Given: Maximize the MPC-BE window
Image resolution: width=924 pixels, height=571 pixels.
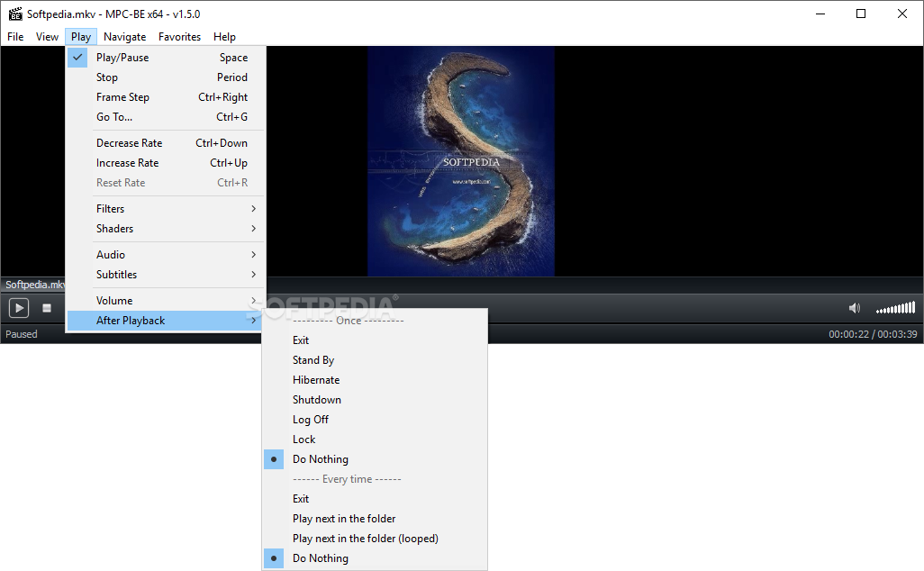Looking at the screenshot, I should click(861, 14).
